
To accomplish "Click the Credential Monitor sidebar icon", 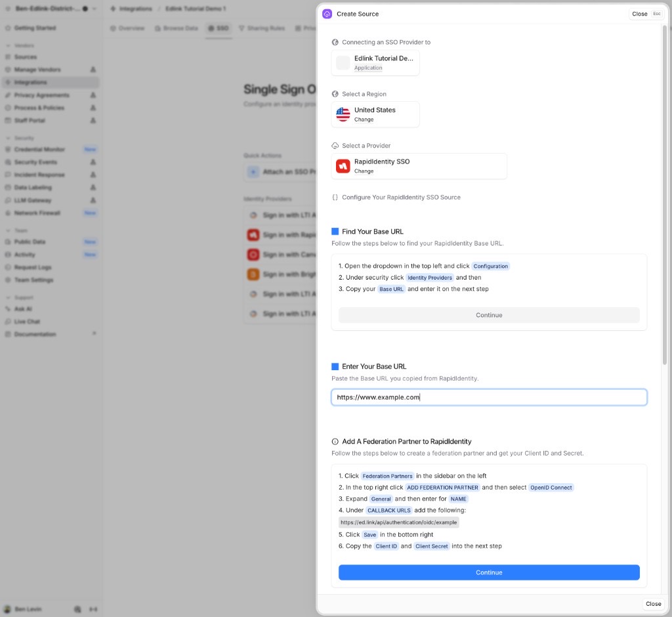I will (8, 149).
